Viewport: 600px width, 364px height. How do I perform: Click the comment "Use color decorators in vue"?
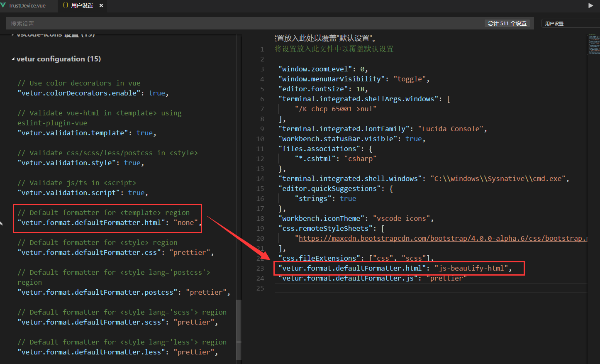pyautogui.click(x=79, y=83)
